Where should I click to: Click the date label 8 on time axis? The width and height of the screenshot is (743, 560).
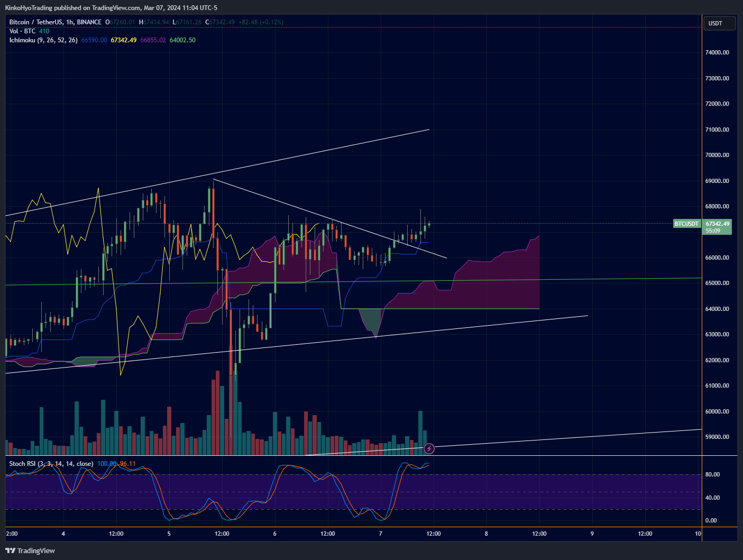click(487, 534)
